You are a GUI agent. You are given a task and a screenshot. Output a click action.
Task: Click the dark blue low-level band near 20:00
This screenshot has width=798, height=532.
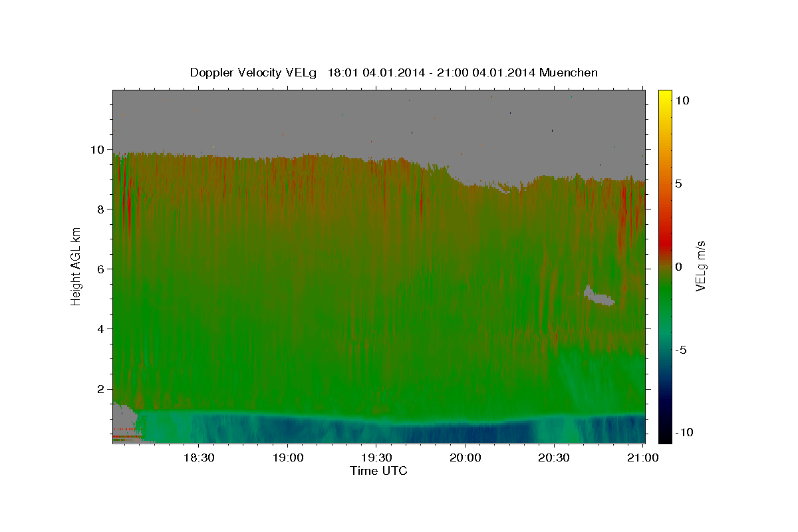(x=465, y=432)
